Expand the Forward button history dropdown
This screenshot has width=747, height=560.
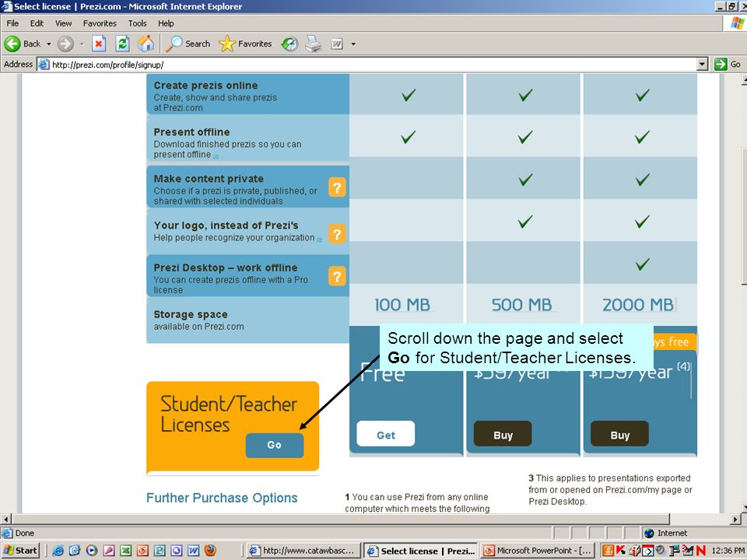[82, 44]
